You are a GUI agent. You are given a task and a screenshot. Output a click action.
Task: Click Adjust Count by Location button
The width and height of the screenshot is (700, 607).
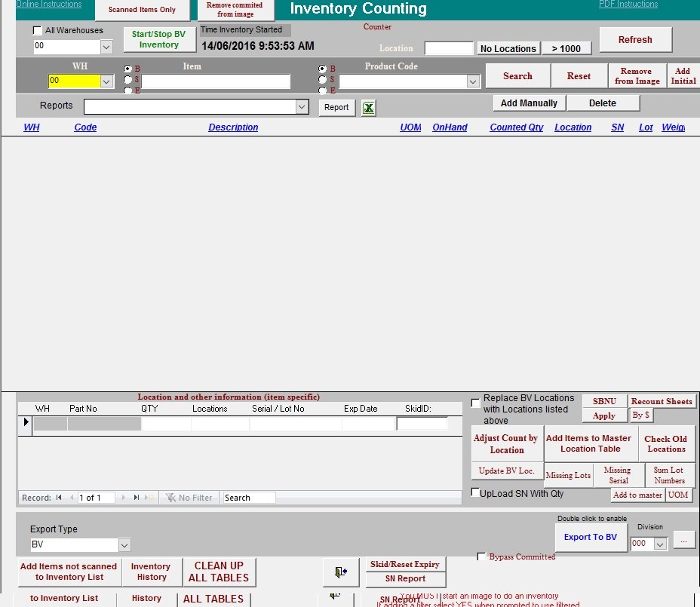pos(507,444)
